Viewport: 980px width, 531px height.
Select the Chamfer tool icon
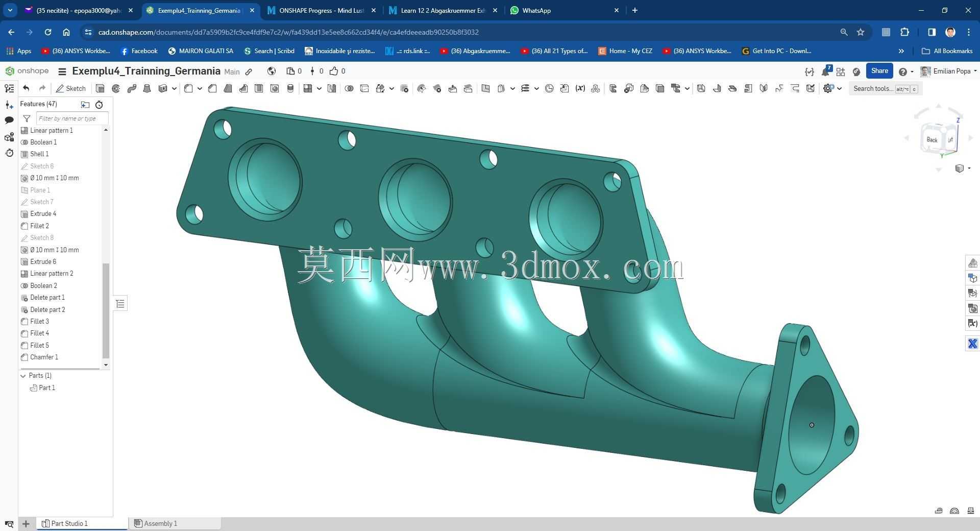[212, 88]
